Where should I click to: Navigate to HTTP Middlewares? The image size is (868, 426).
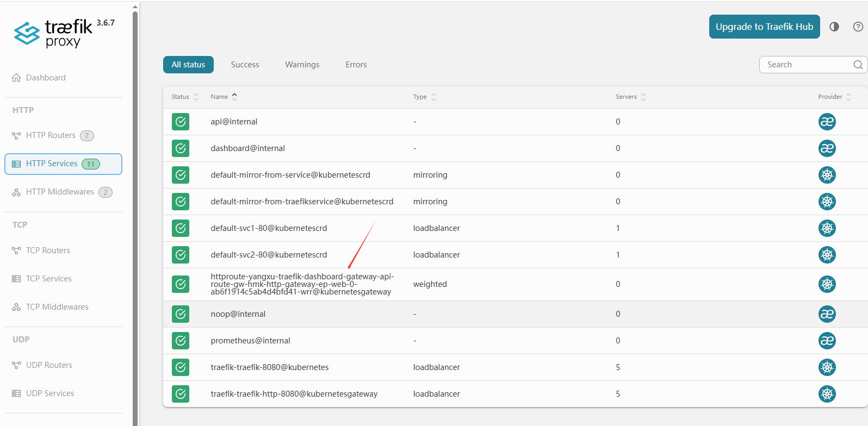point(63,192)
